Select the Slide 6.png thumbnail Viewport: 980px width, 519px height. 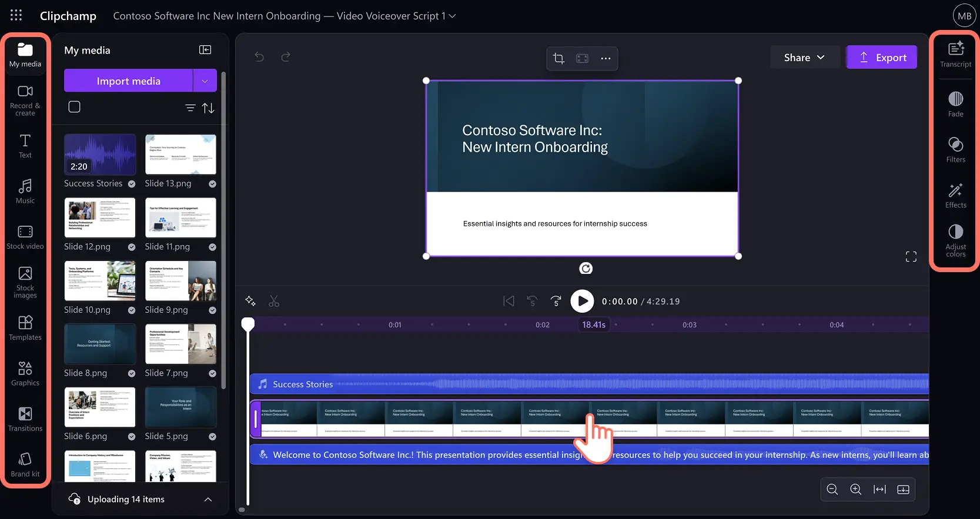pyautogui.click(x=100, y=407)
